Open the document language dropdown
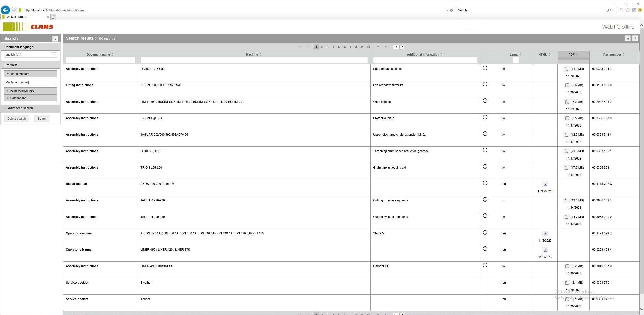The height and width of the screenshot is (315, 644). (54, 55)
